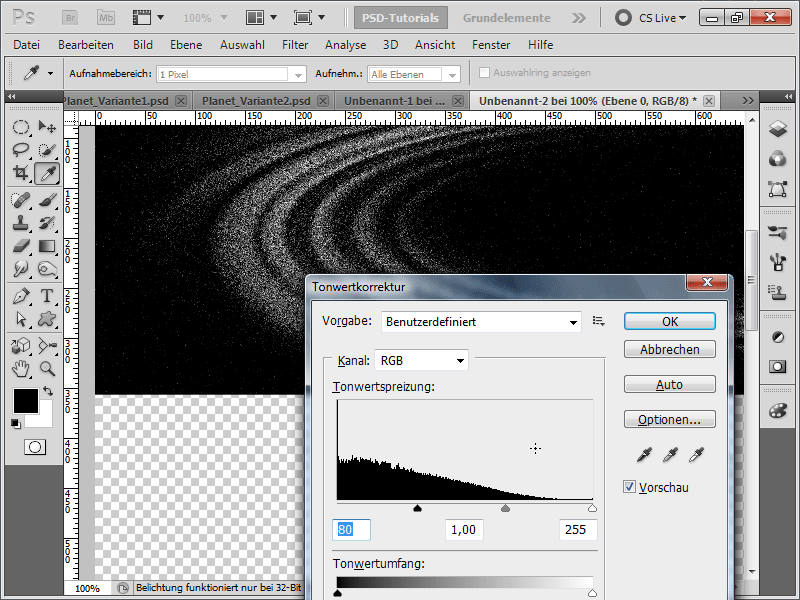Screen dimensions: 800x600
Task: Enable Auswahlring anzeigen checkbox
Action: 484,72
